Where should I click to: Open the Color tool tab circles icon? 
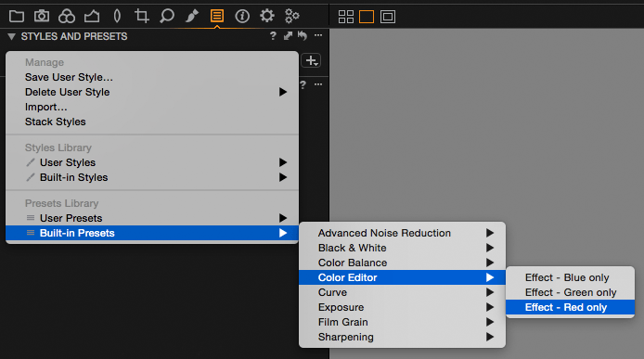[x=67, y=16]
